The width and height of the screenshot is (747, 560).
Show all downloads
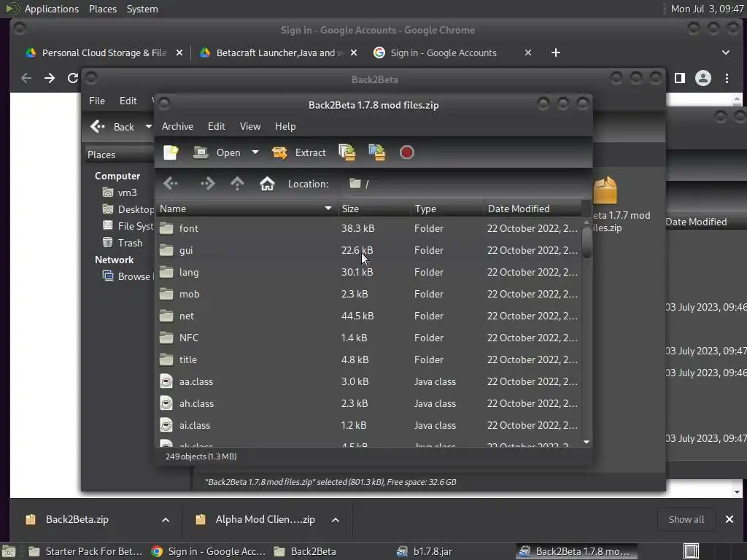(686, 519)
